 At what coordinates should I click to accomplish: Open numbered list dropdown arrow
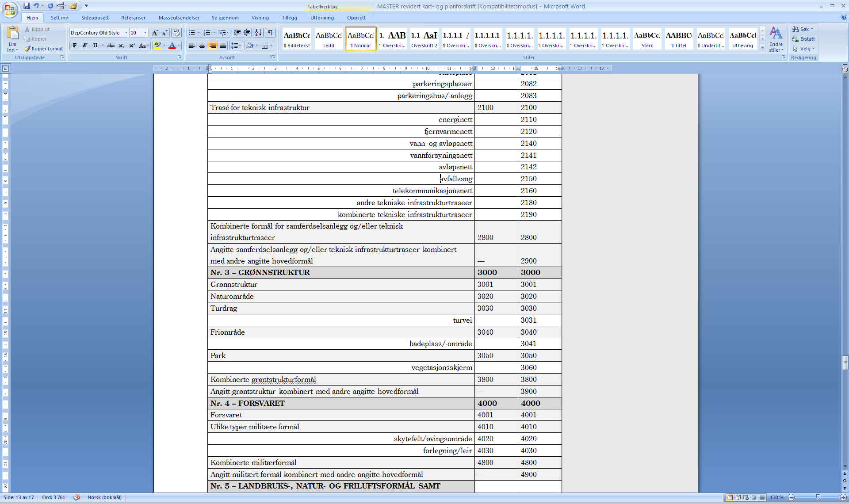click(214, 33)
